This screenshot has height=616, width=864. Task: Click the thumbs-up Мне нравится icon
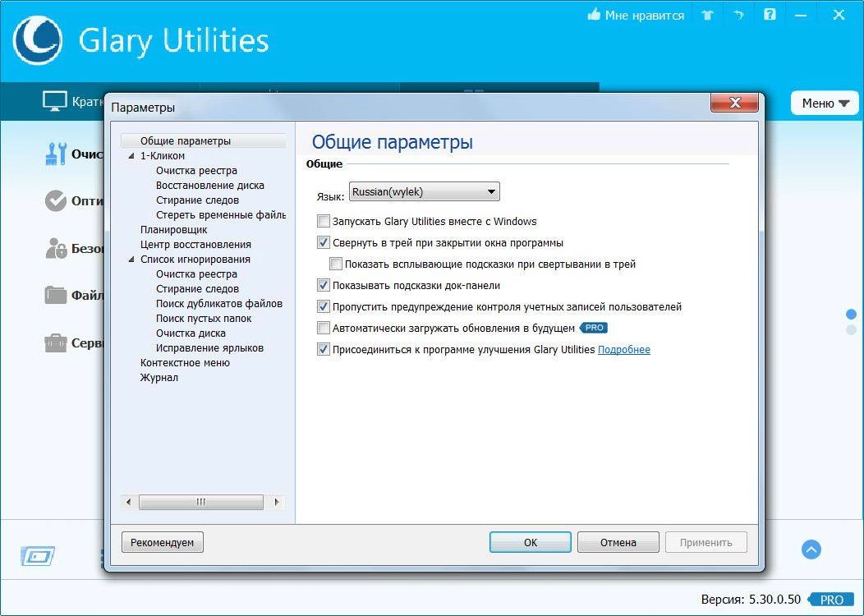594,15
